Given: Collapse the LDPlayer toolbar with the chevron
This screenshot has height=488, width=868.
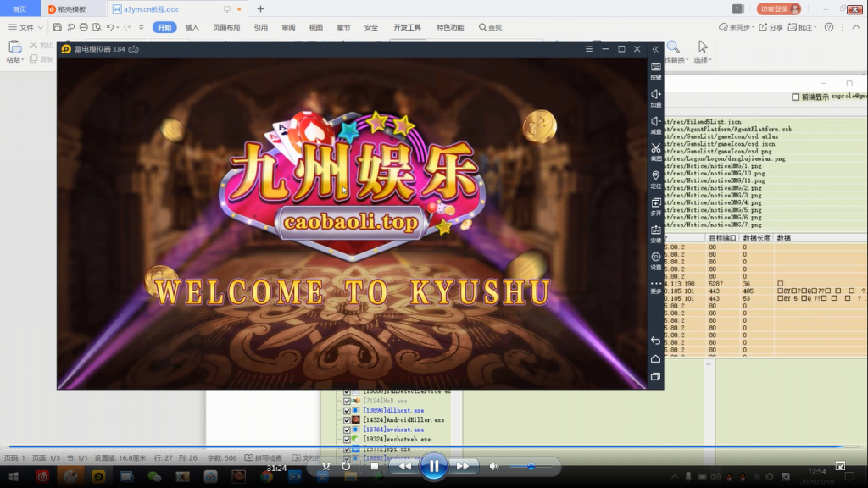Looking at the screenshot, I should click(x=656, y=48).
